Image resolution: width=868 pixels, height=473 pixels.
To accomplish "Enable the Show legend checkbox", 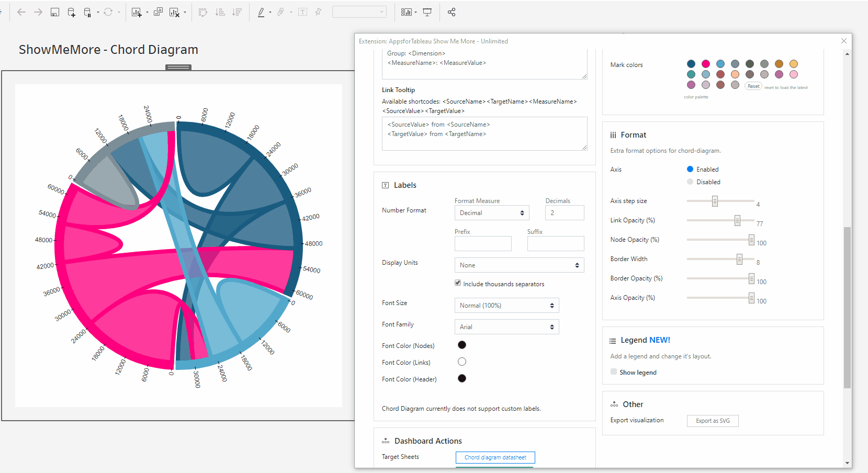I will point(614,372).
